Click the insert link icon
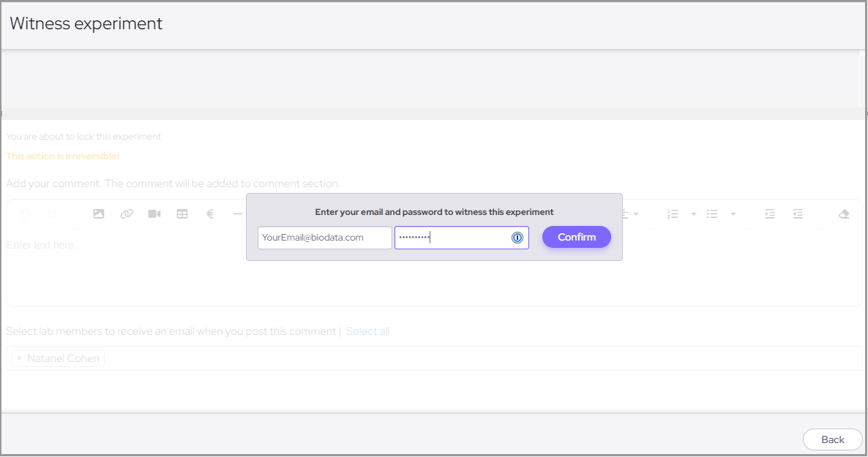868x457 pixels. [127, 214]
